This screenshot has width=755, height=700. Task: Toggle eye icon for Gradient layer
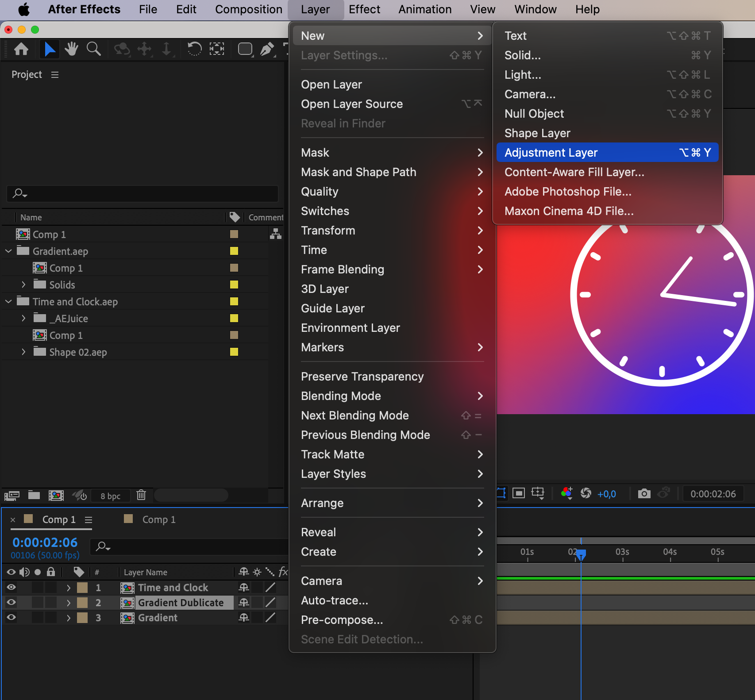coord(12,617)
